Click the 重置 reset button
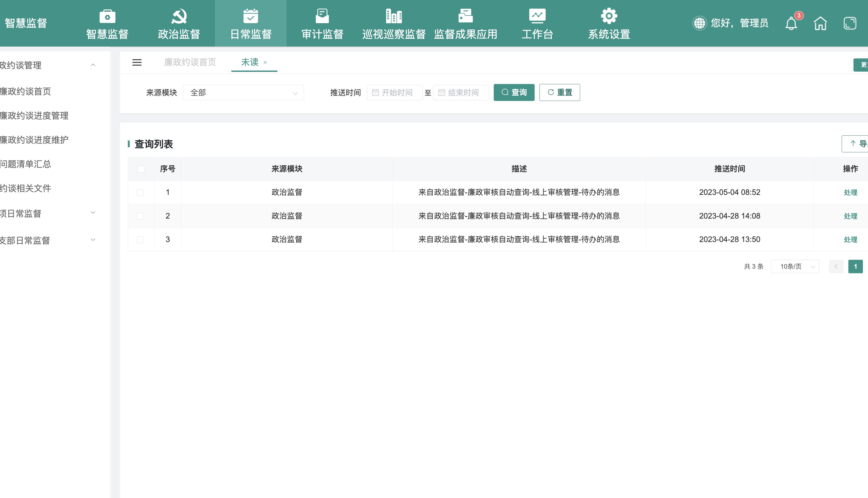The height and width of the screenshot is (498, 868). (559, 92)
